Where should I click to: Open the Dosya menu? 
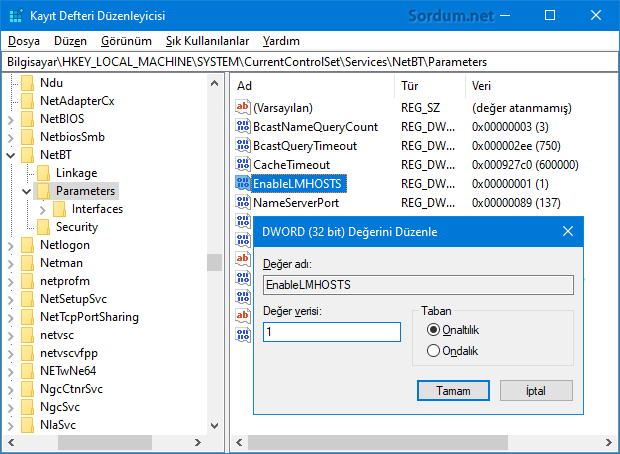(24, 41)
